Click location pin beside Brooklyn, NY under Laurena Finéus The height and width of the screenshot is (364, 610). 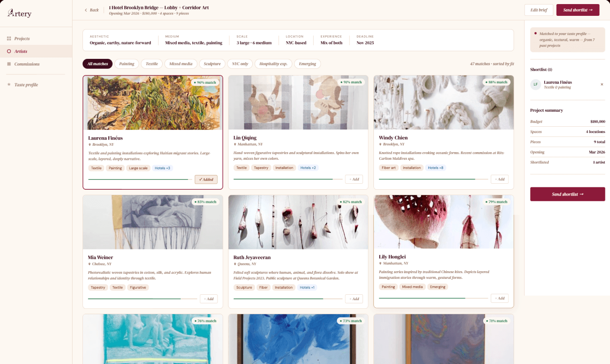tap(90, 144)
